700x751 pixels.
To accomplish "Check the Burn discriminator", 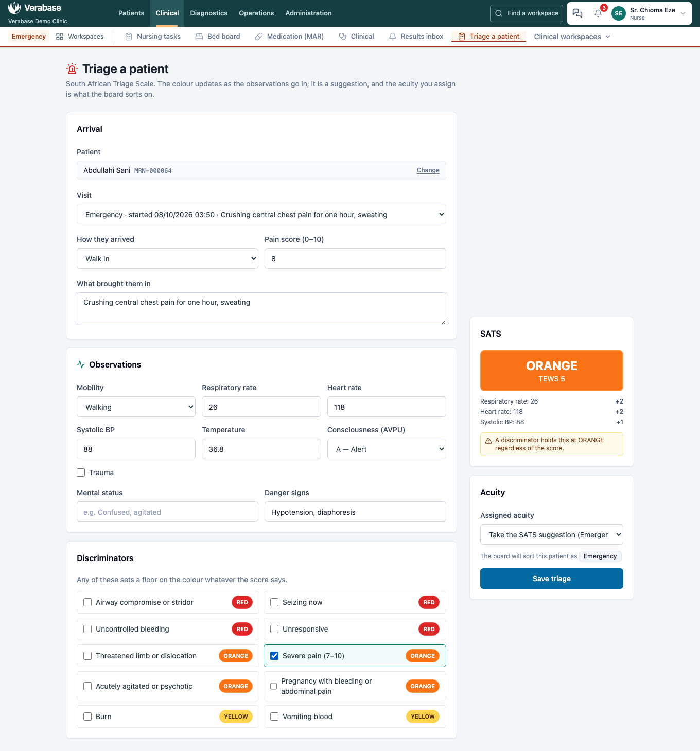I will tap(87, 717).
